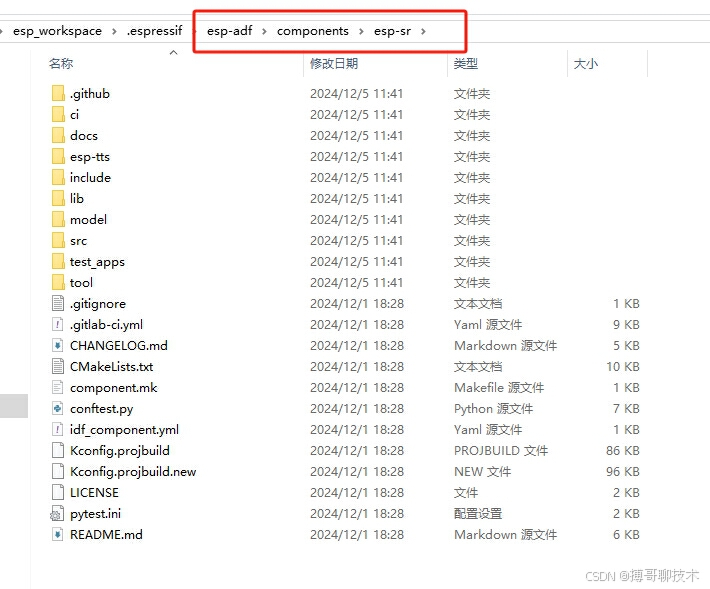
Task: Select the docs folder icon
Action: (58, 135)
